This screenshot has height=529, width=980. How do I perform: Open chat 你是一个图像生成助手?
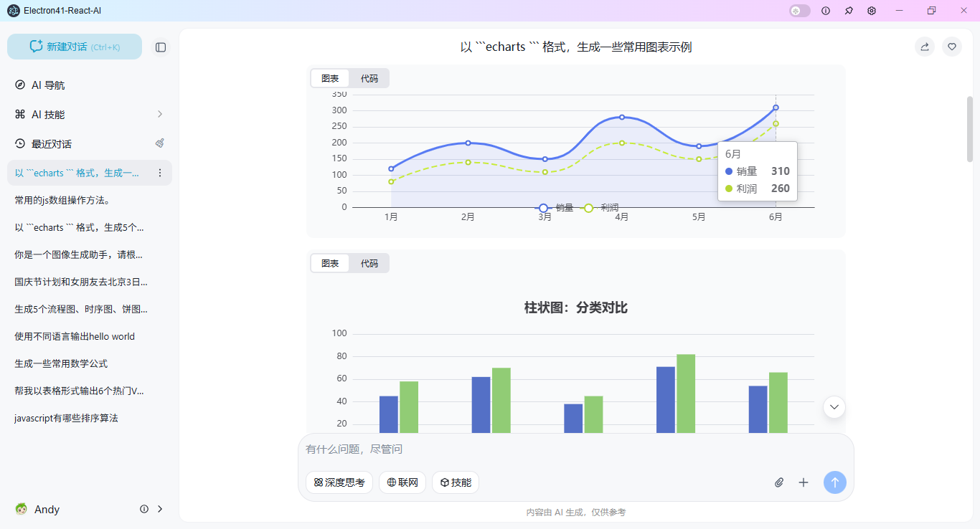(90, 254)
